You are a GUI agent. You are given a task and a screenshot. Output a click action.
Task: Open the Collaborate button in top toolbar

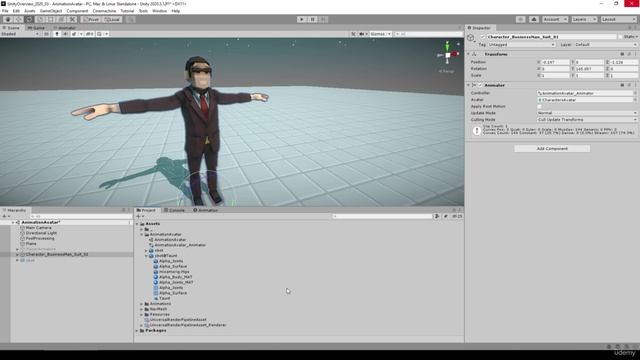click(x=520, y=19)
